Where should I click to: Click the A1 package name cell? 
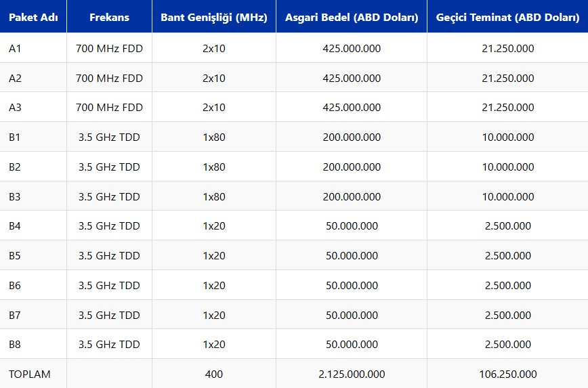(x=15, y=49)
